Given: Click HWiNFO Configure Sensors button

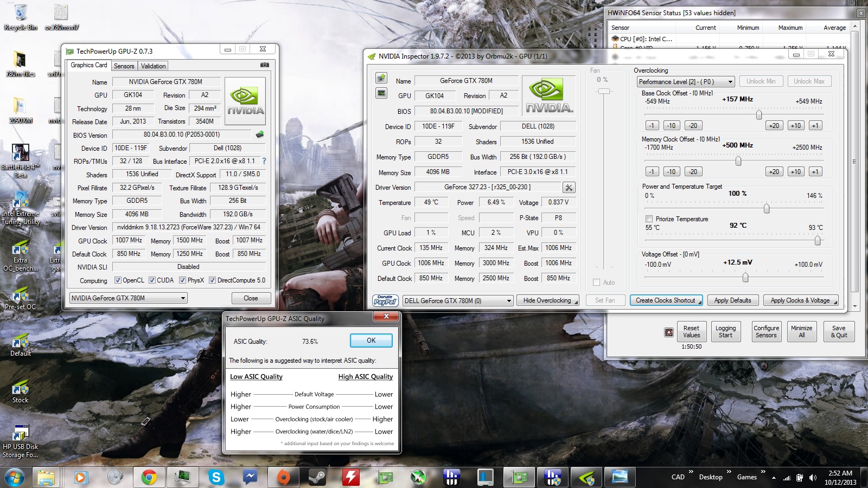Looking at the screenshot, I should 766,331.
